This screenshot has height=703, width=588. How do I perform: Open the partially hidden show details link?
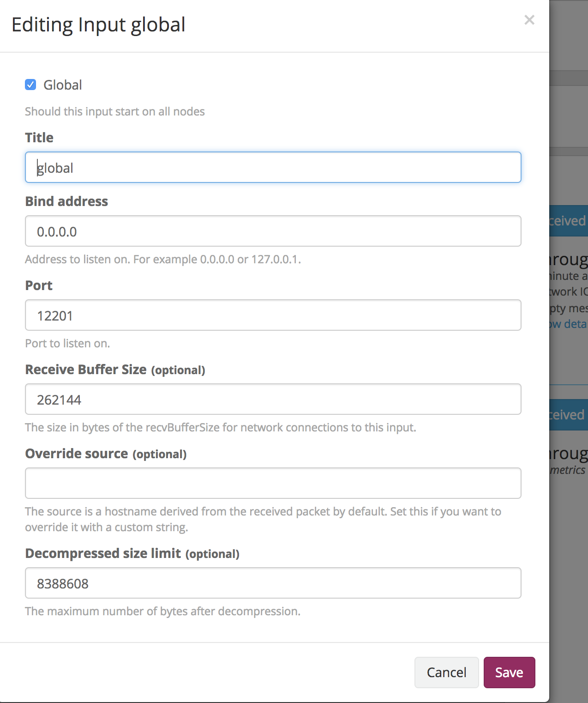point(569,324)
